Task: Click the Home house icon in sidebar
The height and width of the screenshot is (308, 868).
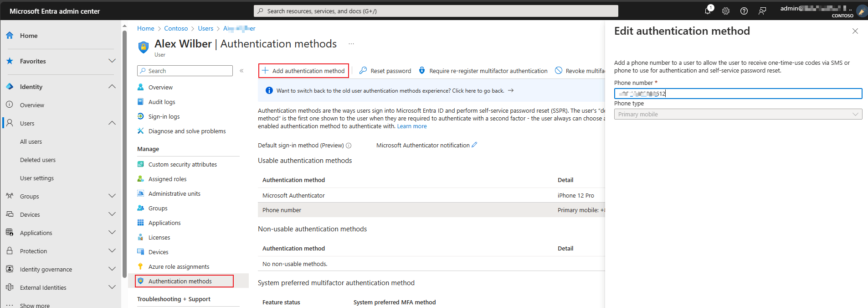Action: click(10, 35)
